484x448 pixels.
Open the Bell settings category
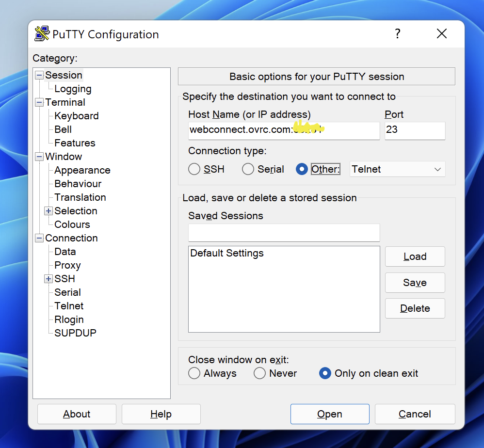tap(63, 129)
